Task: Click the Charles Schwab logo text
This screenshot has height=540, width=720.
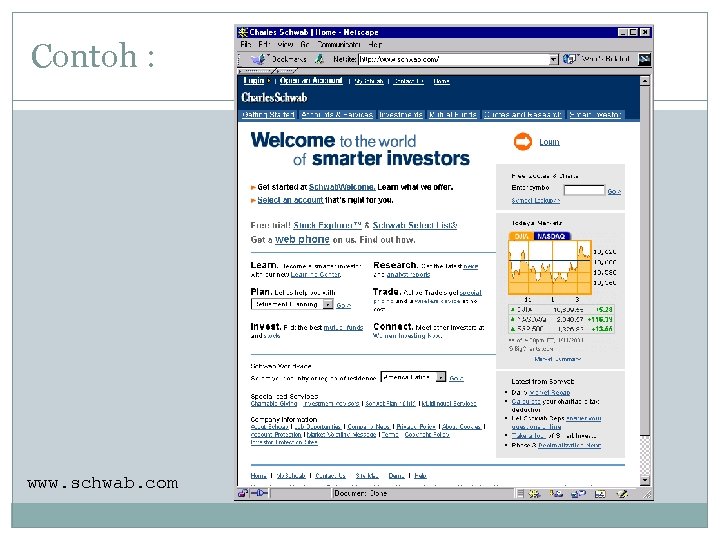Action: tap(274, 97)
